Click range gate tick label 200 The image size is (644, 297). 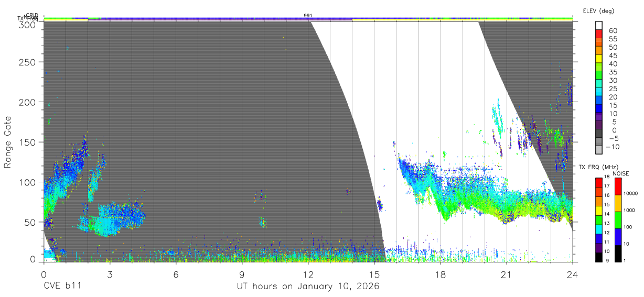point(28,102)
